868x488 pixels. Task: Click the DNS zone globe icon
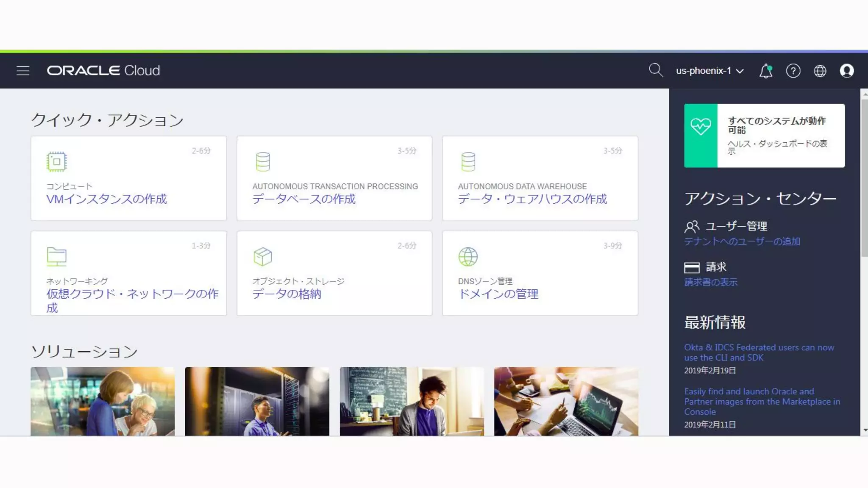point(468,256)
